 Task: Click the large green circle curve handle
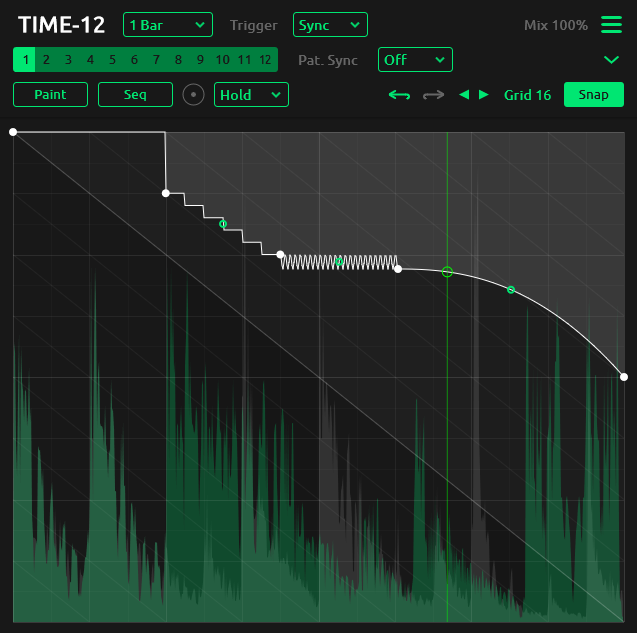coord(447,272)
